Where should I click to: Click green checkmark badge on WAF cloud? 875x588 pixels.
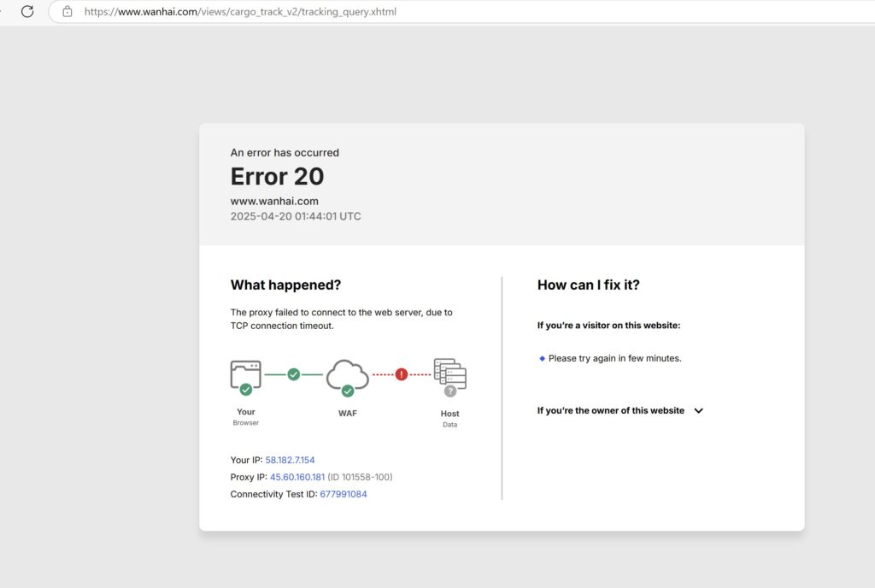click(348, 391)
